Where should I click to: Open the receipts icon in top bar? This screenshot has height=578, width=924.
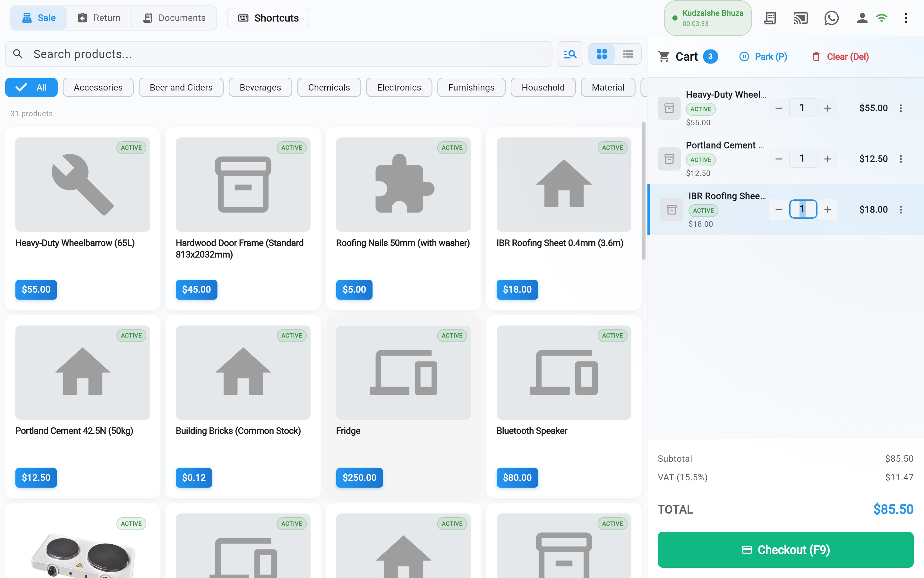pos(770,18)
